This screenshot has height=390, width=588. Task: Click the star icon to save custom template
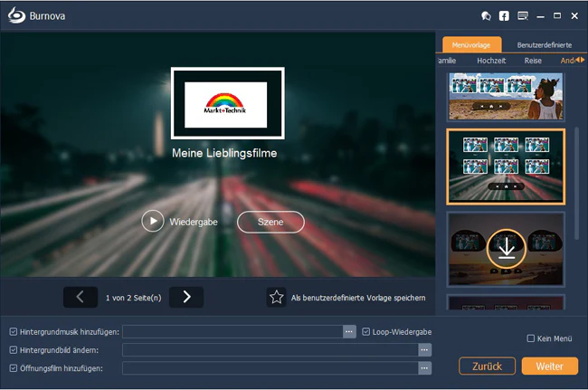point(277,298)
